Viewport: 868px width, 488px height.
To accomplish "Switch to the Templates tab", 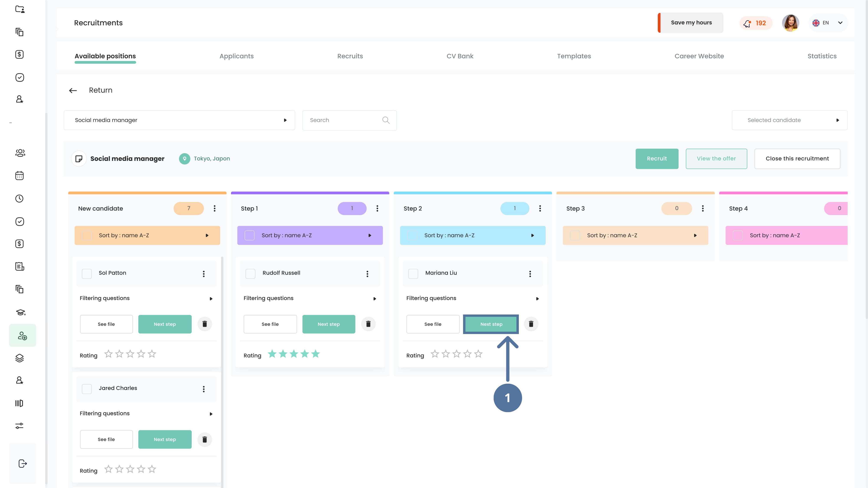I will pyautogui.click(x=574, y=56).
